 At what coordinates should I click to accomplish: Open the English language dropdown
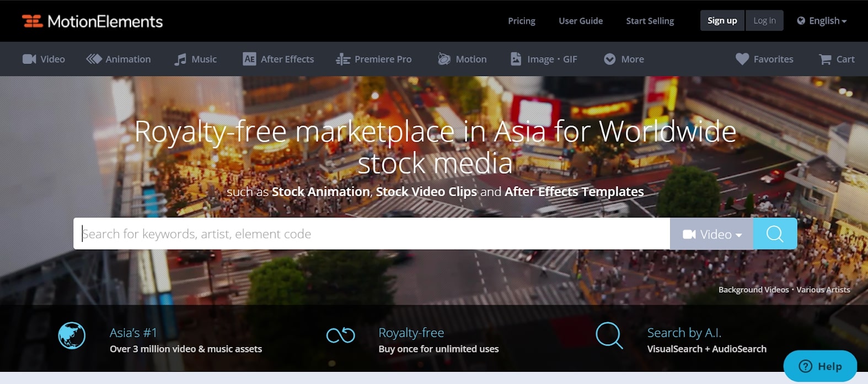822,21
